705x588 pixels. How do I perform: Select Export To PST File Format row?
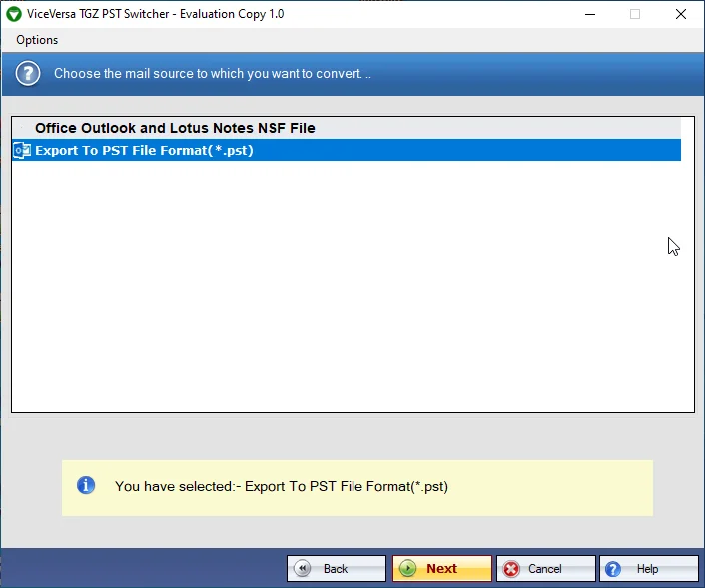point(347,150)
